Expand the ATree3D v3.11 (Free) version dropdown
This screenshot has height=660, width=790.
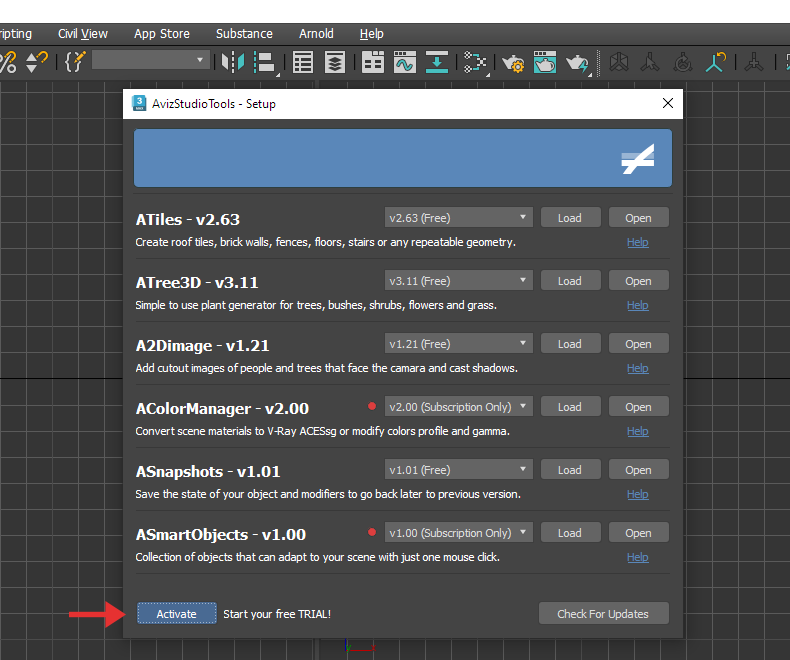(x=458, y=281)
